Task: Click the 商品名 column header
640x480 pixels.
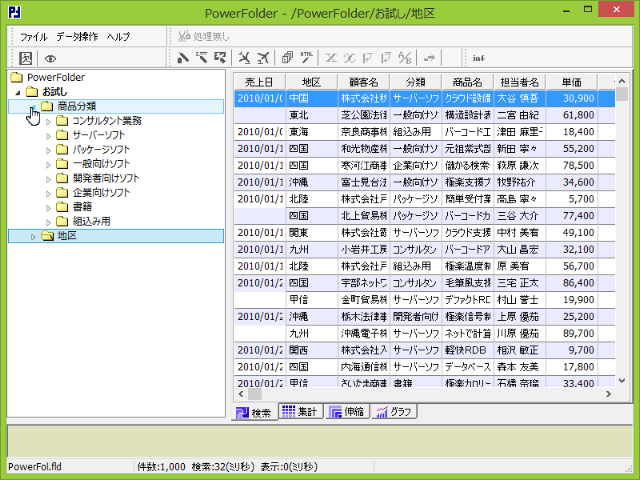Action: (467, 82)
